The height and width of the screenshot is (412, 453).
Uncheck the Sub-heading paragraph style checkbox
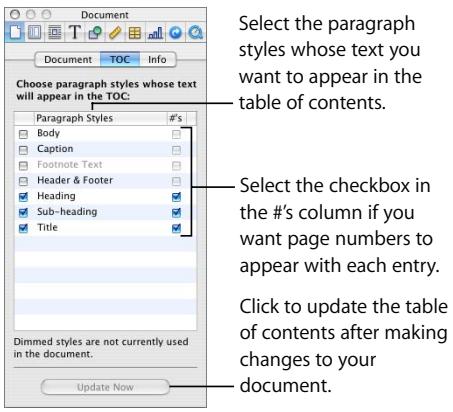pyautogui.click(x=23, y=212)
